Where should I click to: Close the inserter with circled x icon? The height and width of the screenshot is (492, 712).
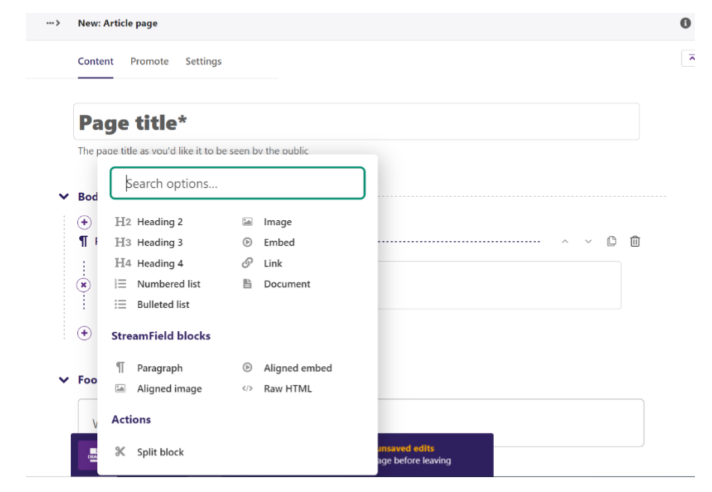point(84,285)
